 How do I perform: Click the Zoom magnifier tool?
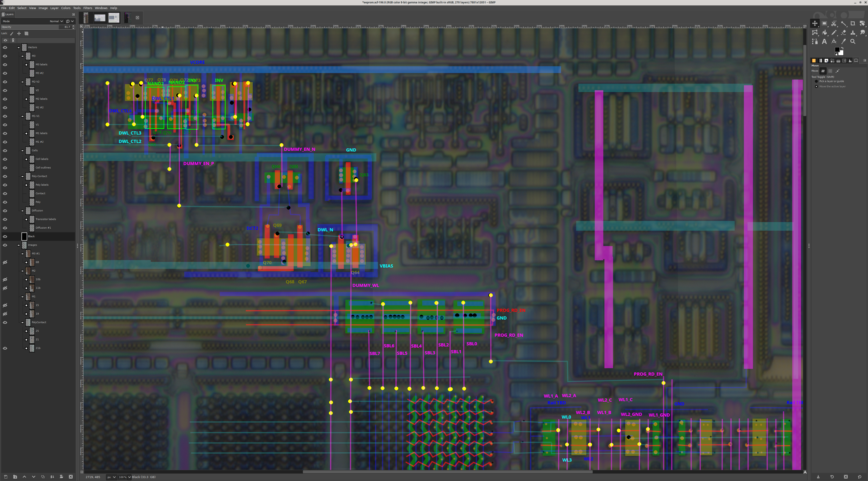click(x=852, y=41)
